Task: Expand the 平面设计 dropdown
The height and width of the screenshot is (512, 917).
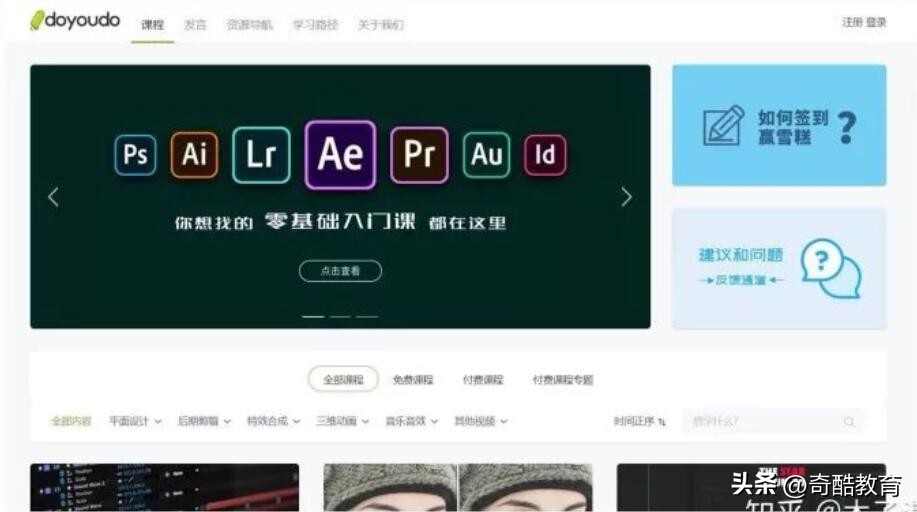Action: tap(135, 421)
